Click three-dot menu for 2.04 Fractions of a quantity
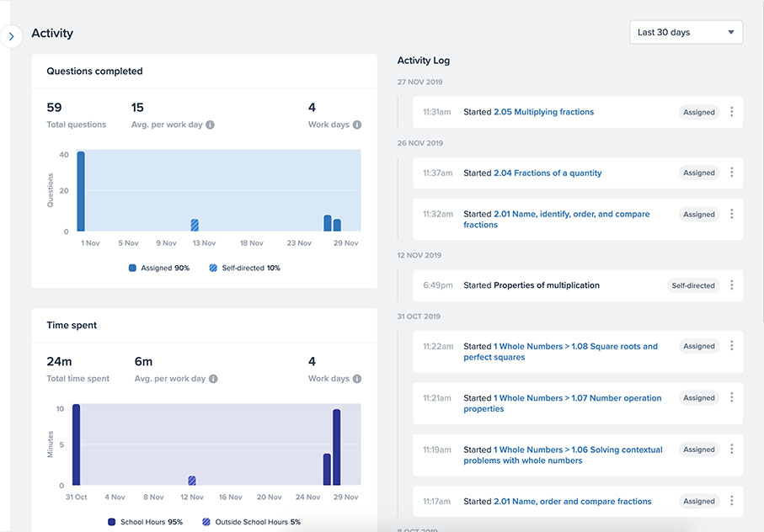 pos(731,173)
